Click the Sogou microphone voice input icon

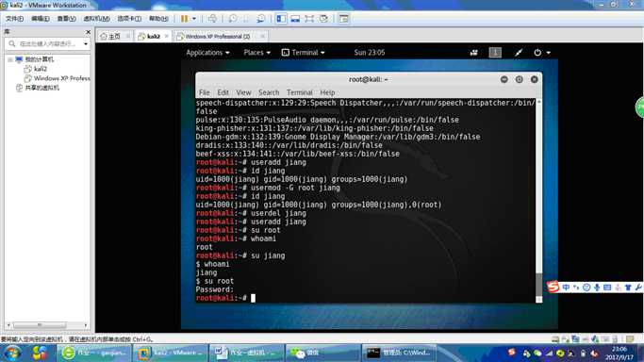tap(597, 288)
